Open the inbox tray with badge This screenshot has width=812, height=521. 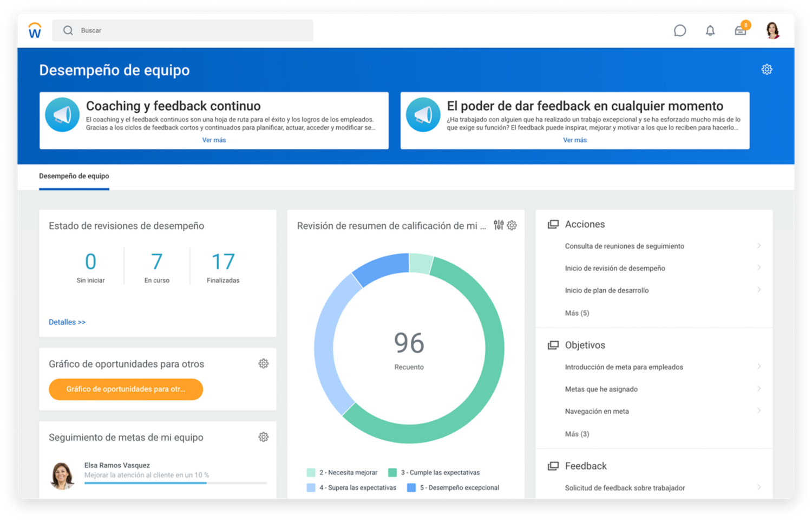pos(741,30)
